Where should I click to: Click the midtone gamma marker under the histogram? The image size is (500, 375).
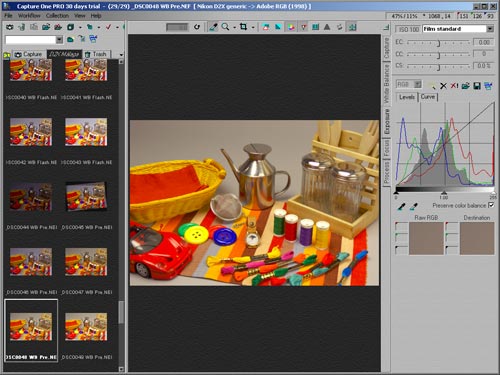click(x=444, y=193)
